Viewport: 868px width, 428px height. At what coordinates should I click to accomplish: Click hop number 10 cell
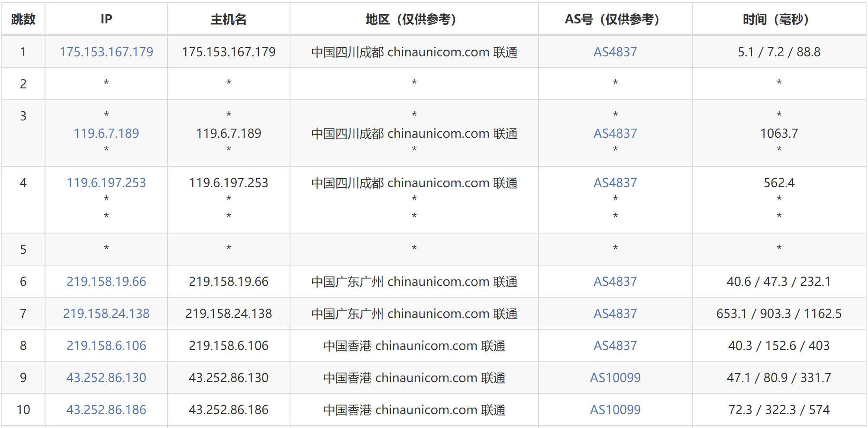tap(23, 410)
